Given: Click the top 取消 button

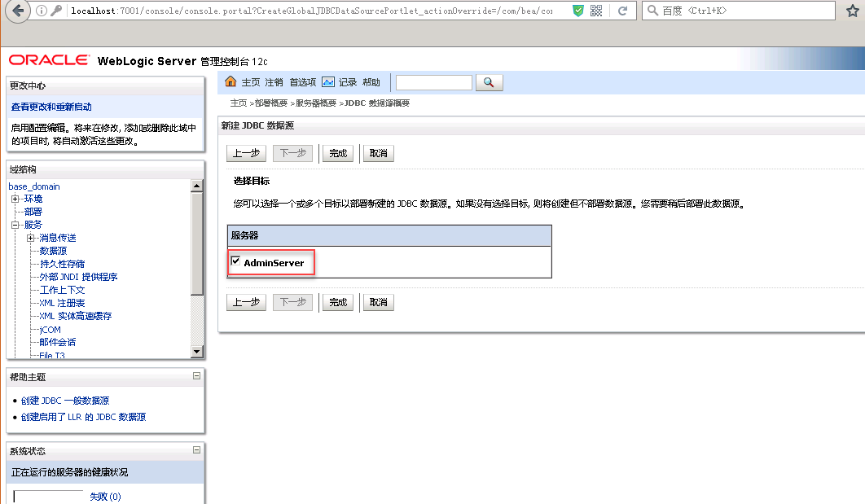Looking at the screenshot, I should (x=379, y=153).
